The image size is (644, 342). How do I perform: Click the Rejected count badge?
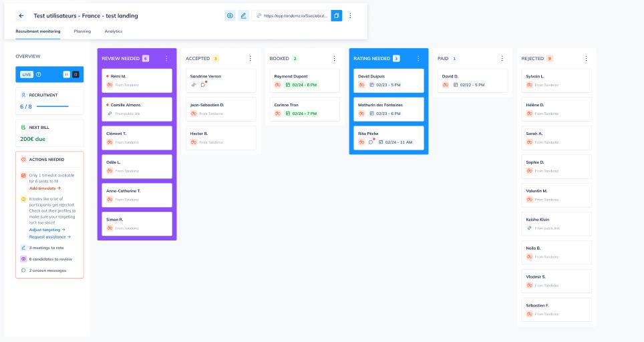point(550,58)
